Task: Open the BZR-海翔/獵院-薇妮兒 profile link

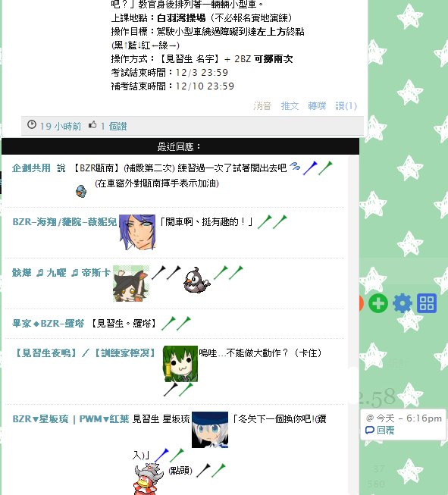Action: (64, 222)
